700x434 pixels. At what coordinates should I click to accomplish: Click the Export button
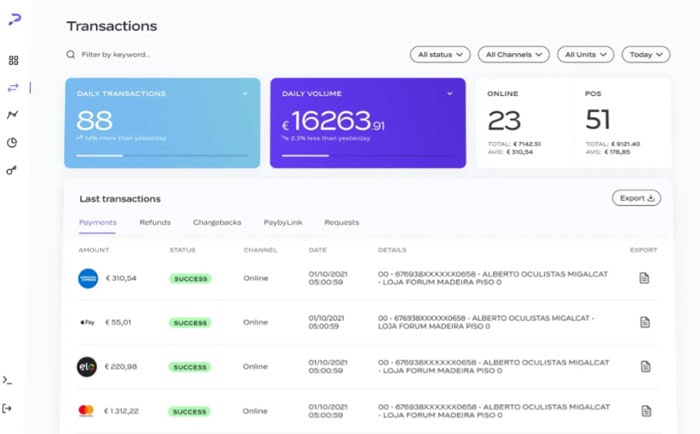[636, 198]
